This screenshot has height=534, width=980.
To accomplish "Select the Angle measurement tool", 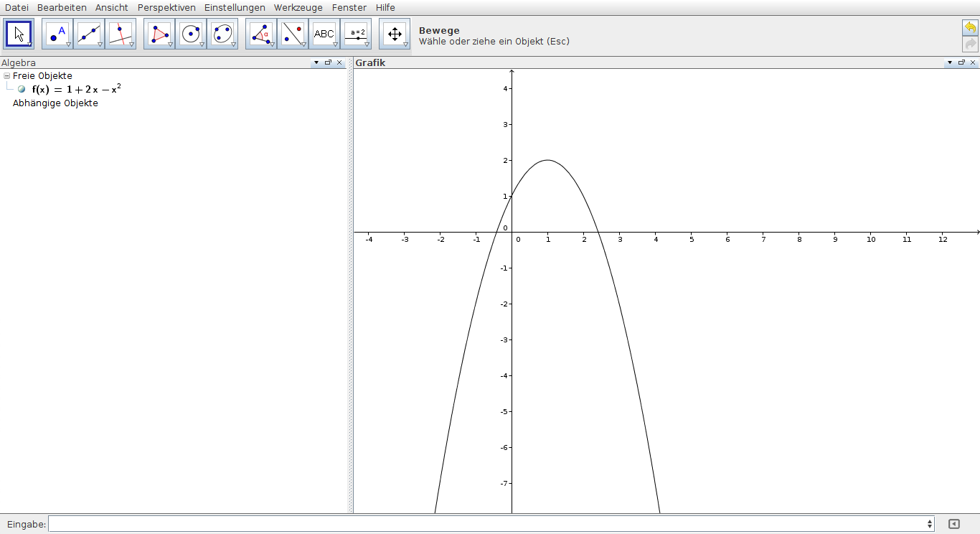I will 261,34.
